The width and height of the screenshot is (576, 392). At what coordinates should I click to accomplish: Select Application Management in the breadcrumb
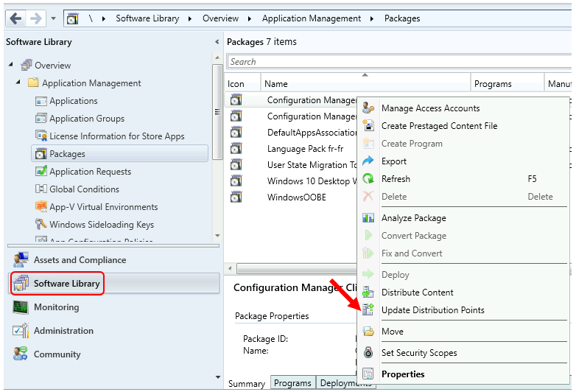(x=311, y=18)
